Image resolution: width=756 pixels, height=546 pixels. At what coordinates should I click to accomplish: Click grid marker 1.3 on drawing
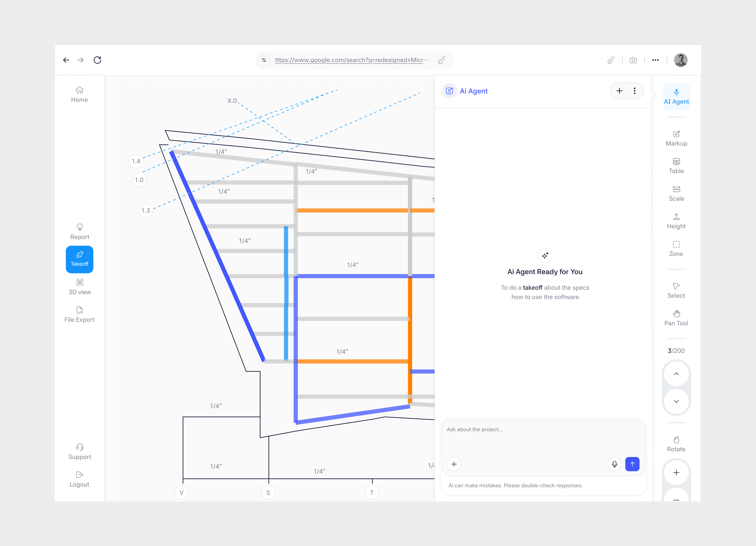146,210
